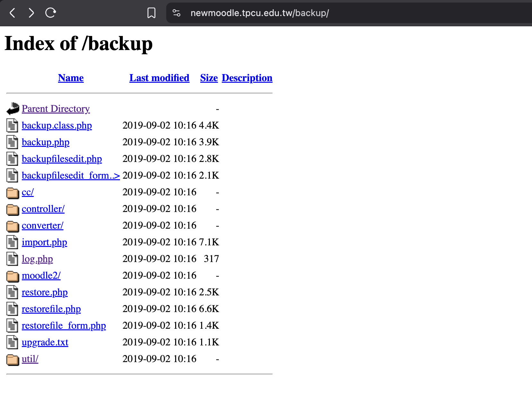Click the folder icon next to cc/
The height and width of the screenshot is (415, 532).
[13, 192]
